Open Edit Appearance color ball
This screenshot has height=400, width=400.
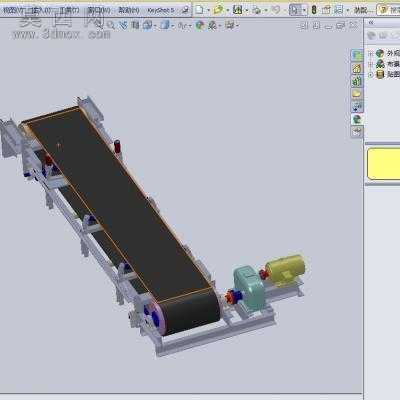pyautogui.click(x=200, y=25)
